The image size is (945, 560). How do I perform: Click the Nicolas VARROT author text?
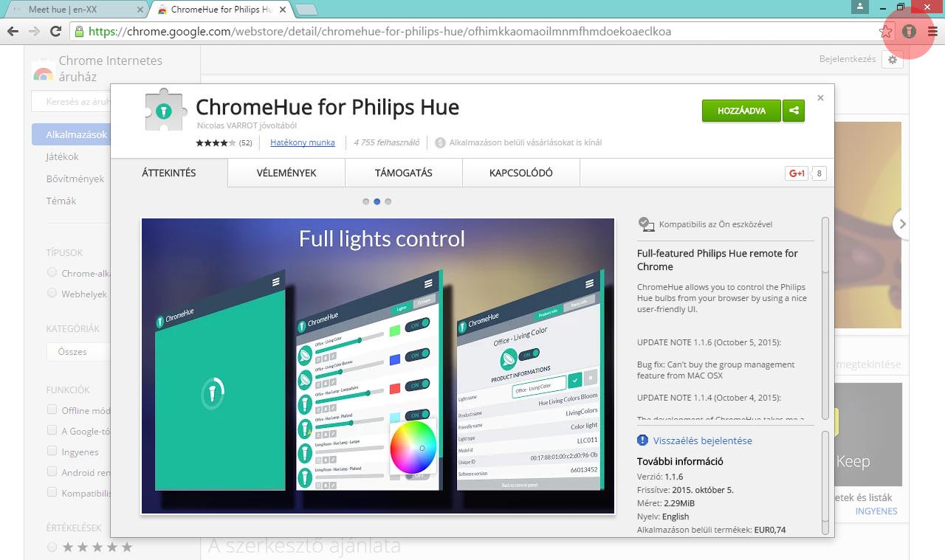pyautogui.click(x=247, y=126)
